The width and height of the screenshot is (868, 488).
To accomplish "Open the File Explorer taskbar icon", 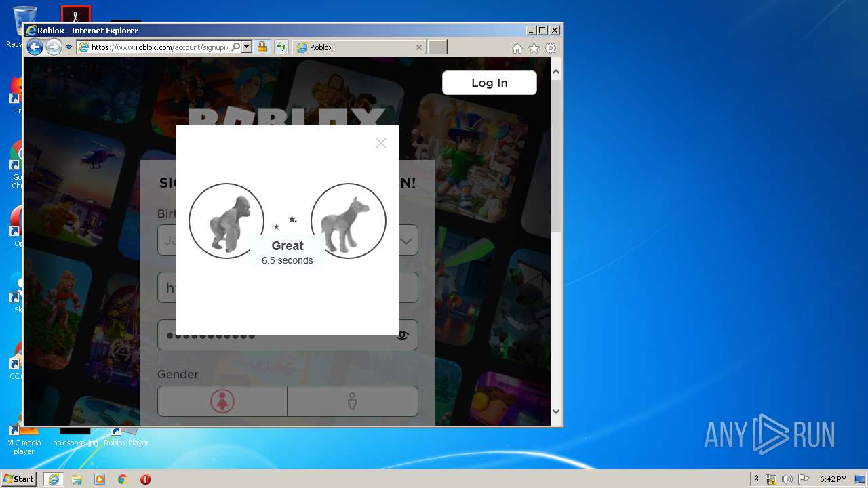I will click(x=77, y=479).
